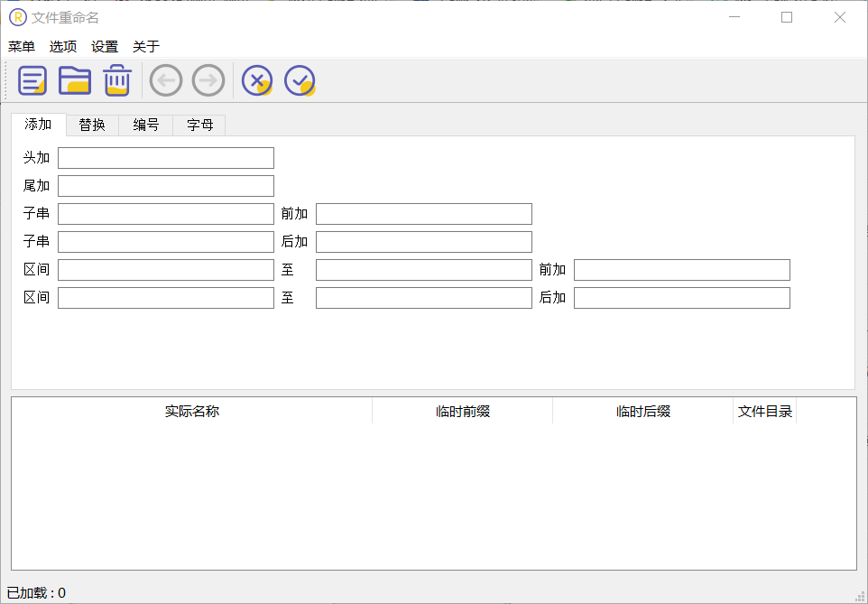Open the 选项 menu
Viewport: 868px width, 604px height.
pos(63,47)
